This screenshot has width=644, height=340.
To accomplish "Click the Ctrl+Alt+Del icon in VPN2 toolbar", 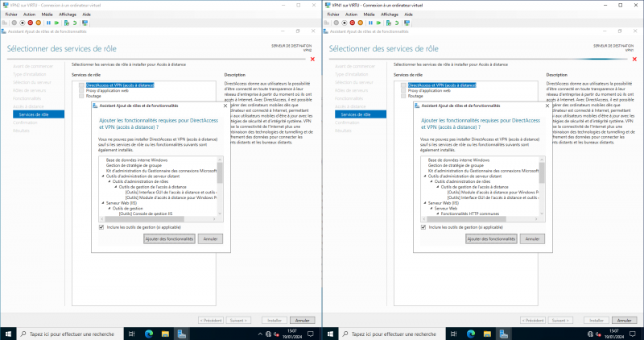I will click(x=5, y=23).
